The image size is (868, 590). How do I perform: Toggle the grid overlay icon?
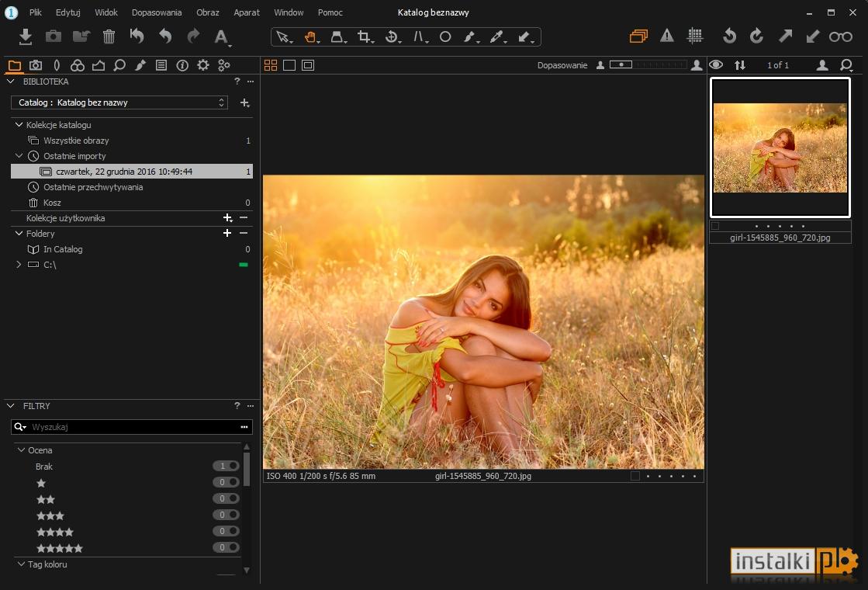click(x=695, y=36)
